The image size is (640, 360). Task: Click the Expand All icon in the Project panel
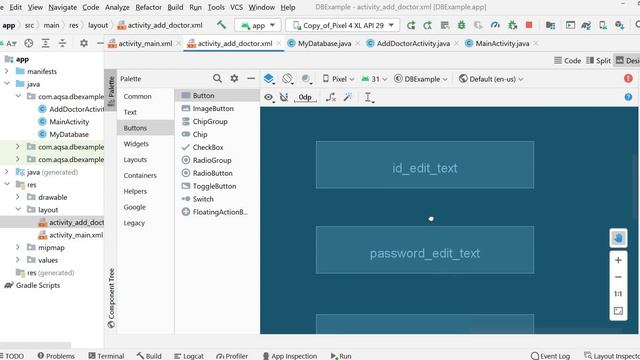(x=45, y=43)
